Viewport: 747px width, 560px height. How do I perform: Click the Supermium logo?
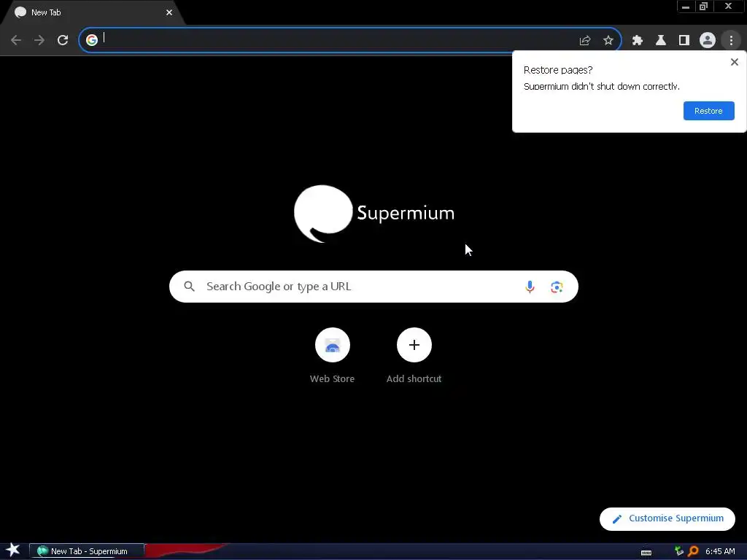coord(374,214)
